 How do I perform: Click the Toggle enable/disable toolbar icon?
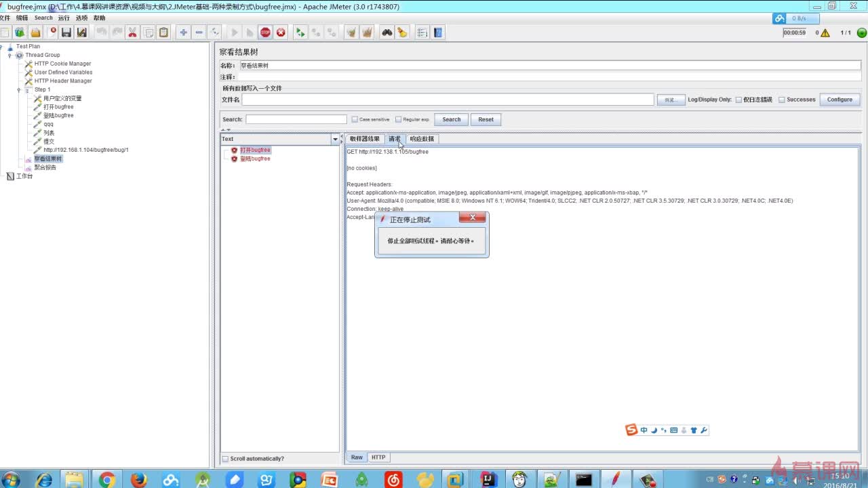tap(214, 33)
